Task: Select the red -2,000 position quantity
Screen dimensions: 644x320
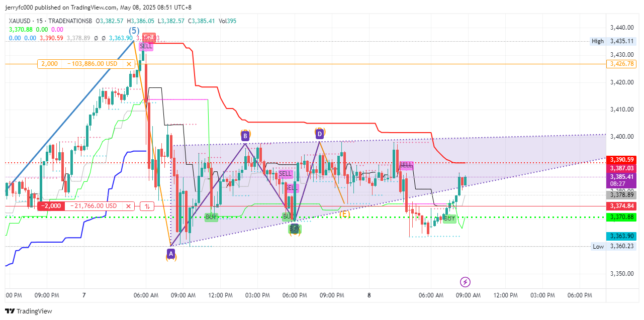Action: point(51,206)
